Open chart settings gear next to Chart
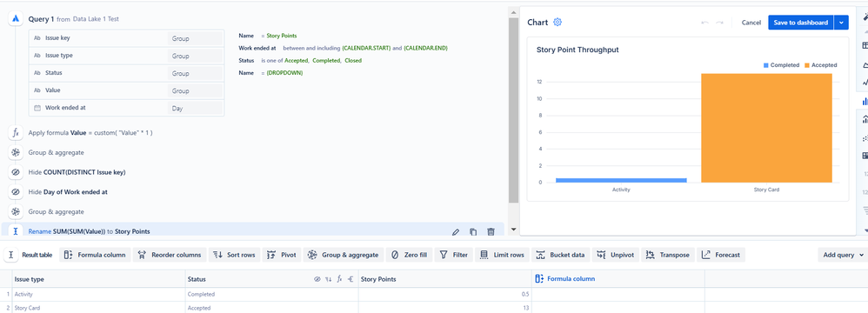 558,22
